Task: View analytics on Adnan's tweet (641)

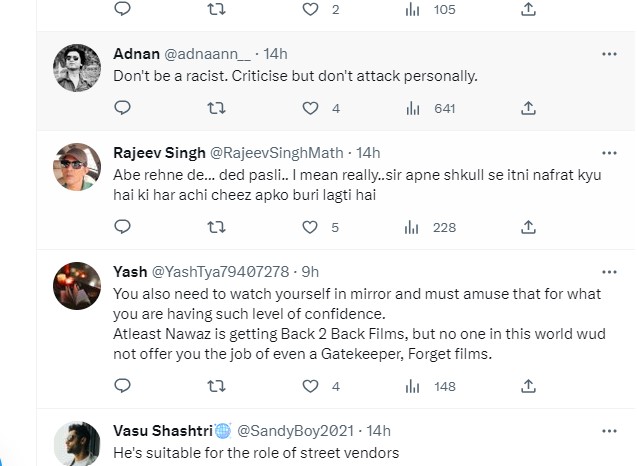Action: [x=412, y=108]
